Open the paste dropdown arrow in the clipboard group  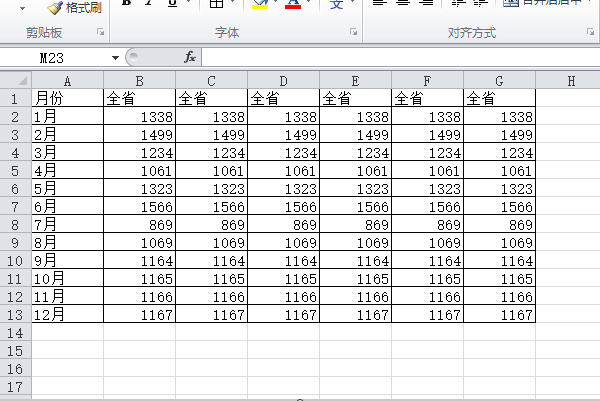pos(23,8)
